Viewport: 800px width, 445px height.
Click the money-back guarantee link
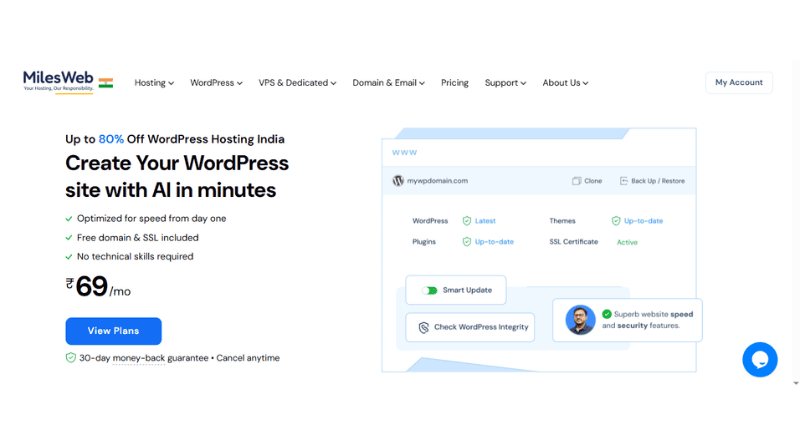pos(139,358)
